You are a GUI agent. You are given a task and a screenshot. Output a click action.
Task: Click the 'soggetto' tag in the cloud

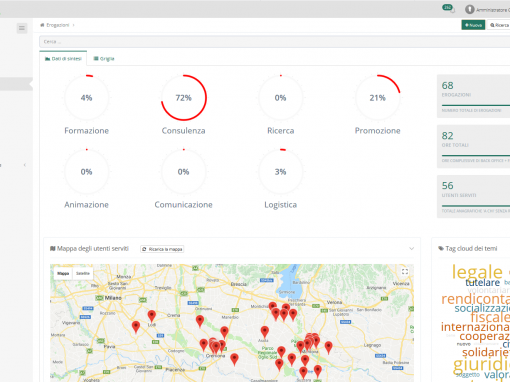coord(467,375)
